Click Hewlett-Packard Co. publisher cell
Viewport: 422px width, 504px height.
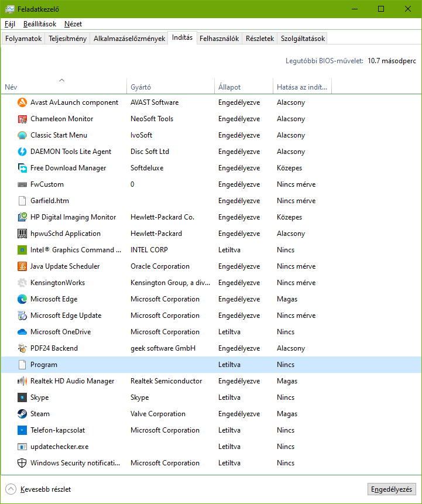(x=162, y=217)
